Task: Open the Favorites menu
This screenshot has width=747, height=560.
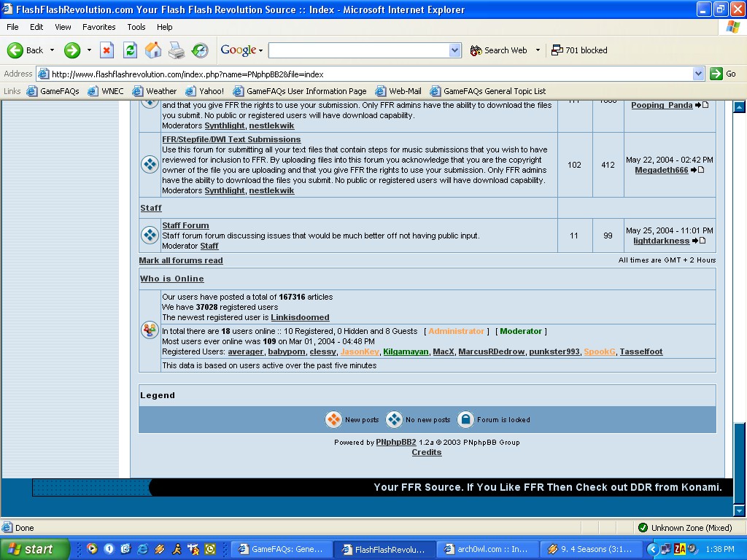Action: 98,27
